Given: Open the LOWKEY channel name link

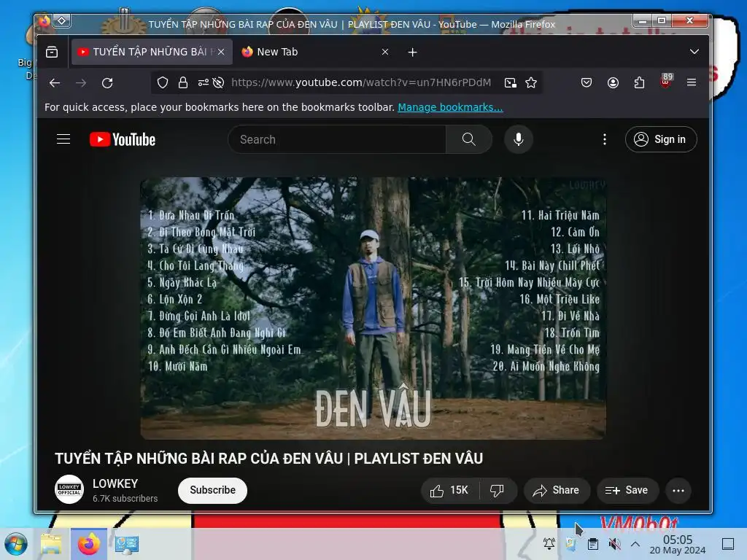Looking at the screenshot, I should click(x=115, y=484).
